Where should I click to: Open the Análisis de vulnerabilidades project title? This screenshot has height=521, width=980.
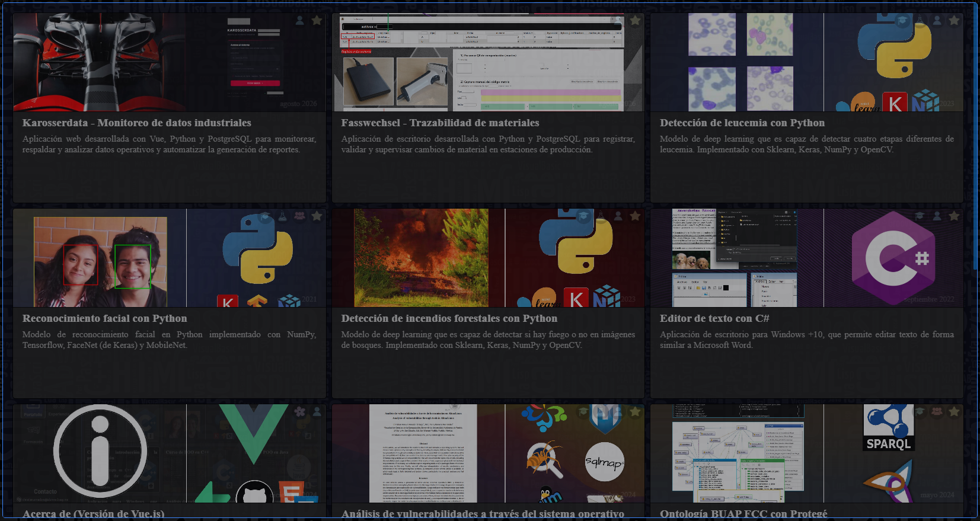483,514
